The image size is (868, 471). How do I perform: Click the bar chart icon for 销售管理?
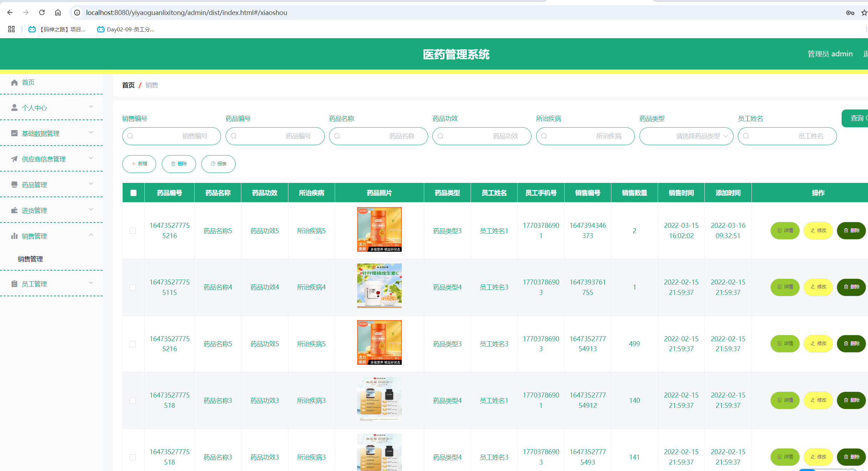tap(14, 236)
